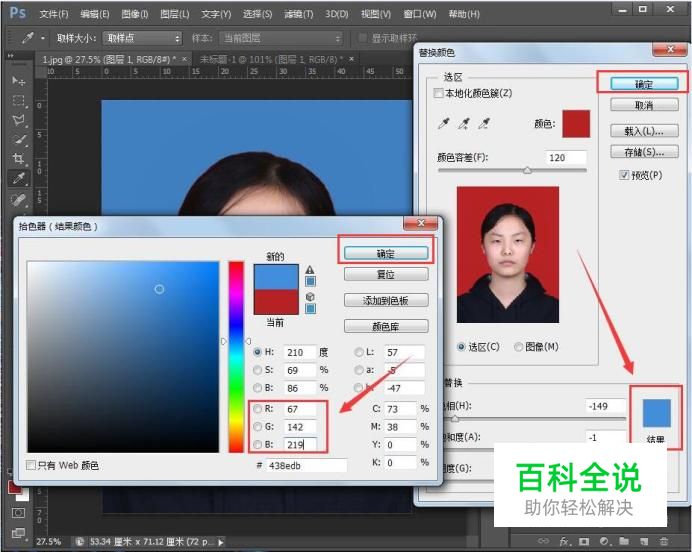692x552 pixels.
Task: Check the 只有 Web 颜色 checkbox
Action: (x=31, y=465)
